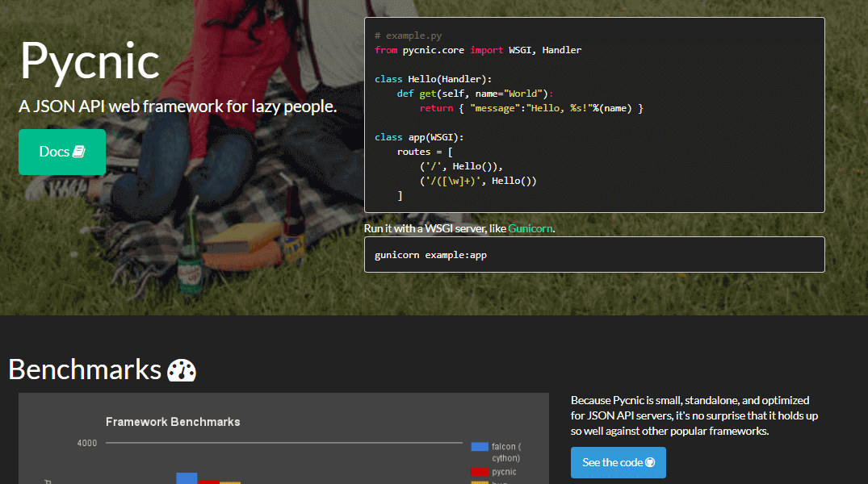The width and height of the screenshot is (868, 484).
Task: Open the Gunicorn link
Action: click(x=530, y=228)
